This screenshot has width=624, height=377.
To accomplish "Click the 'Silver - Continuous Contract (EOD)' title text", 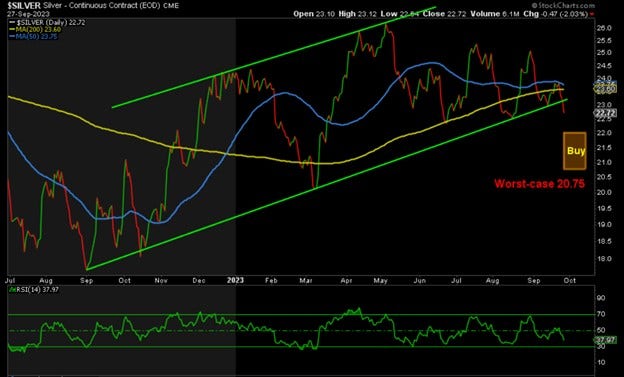I will pyautogui.click(x=102, y=6).
